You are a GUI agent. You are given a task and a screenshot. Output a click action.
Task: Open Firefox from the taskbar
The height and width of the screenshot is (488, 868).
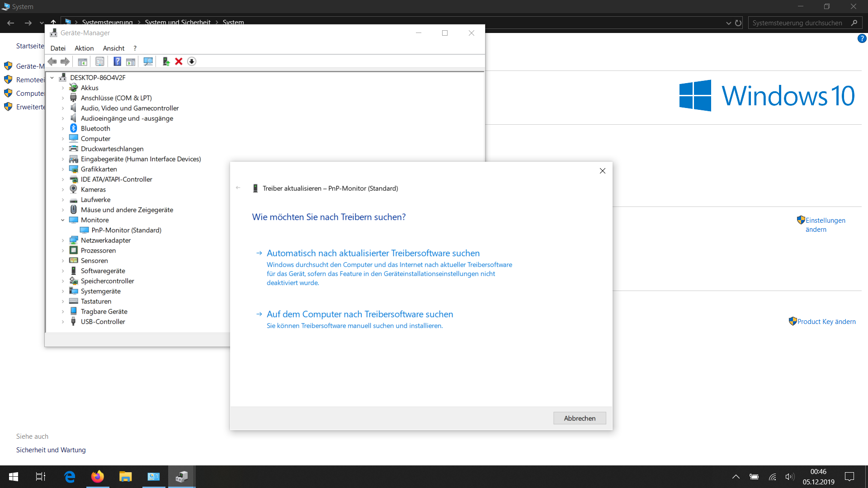tap(97, 477)
